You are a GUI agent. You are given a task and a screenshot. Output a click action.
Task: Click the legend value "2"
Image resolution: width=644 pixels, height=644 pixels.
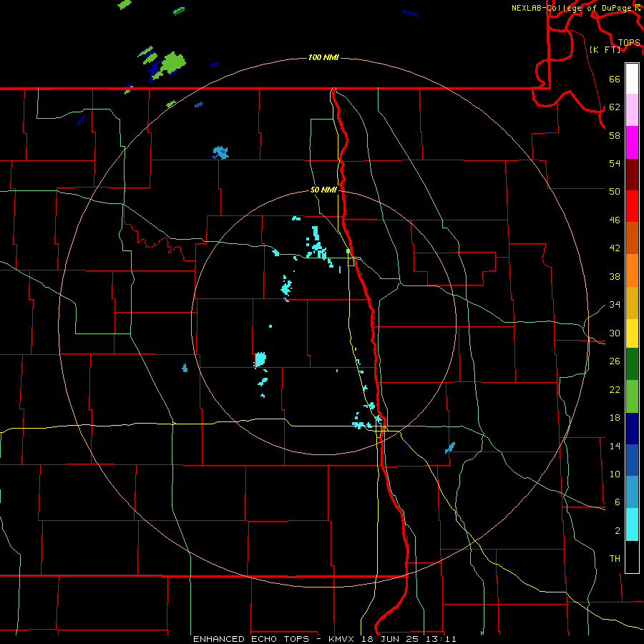tap(618, 531)
